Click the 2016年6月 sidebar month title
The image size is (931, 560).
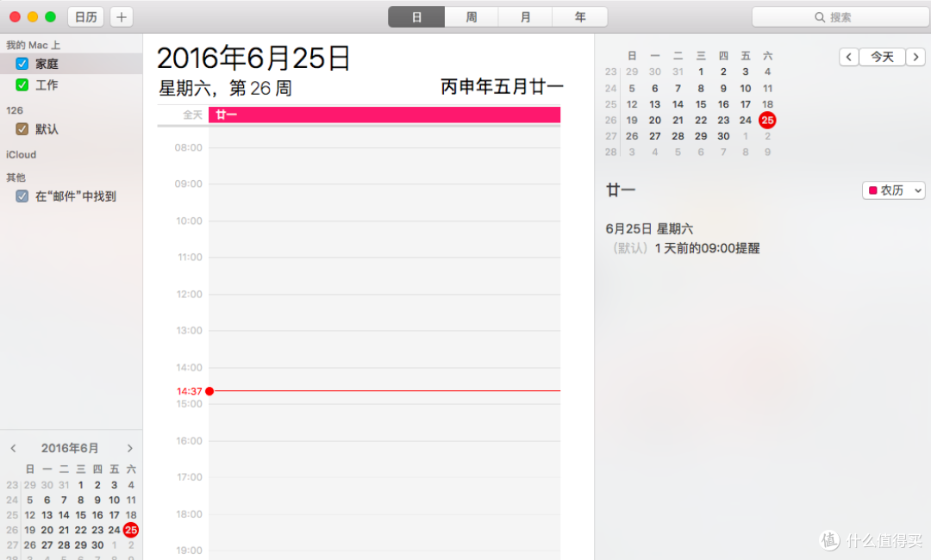70,449
